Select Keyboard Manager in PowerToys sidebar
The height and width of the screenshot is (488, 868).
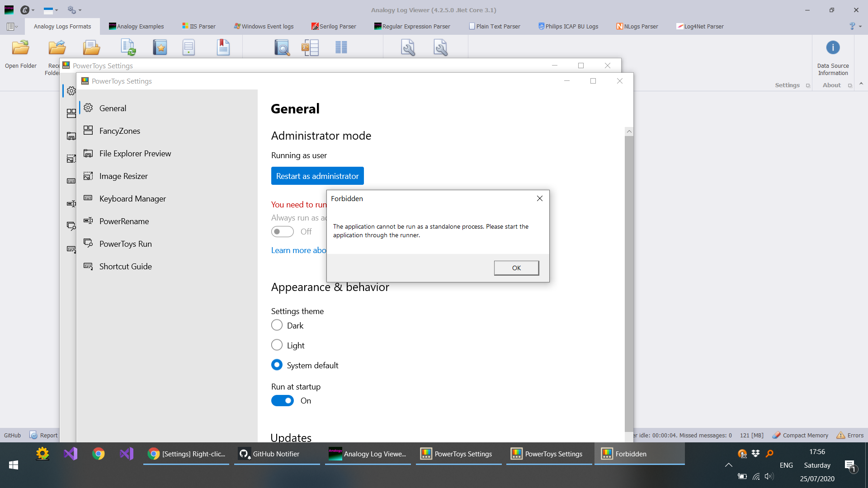coord(132,199)
